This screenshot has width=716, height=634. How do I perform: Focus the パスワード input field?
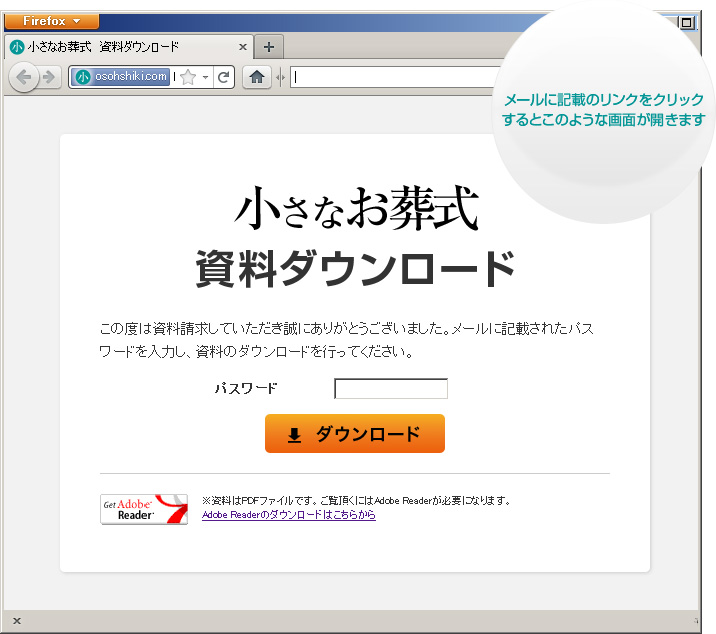(x=391, y=389)
